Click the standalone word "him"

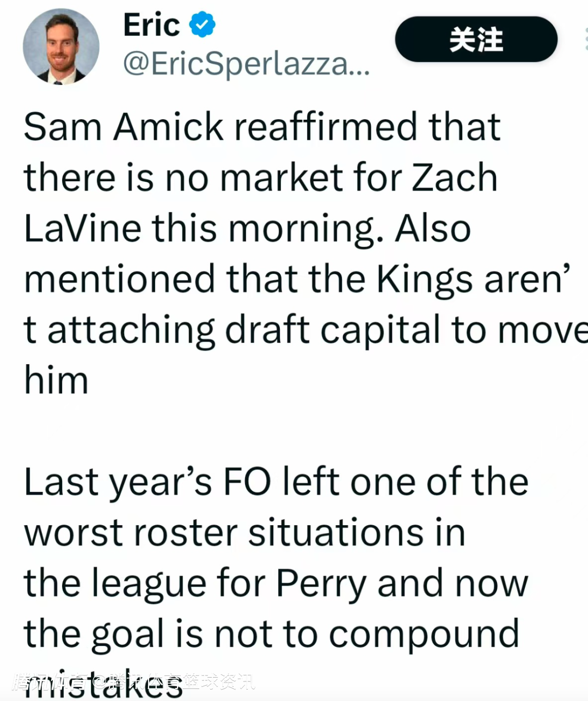click(x=56, y=380)
